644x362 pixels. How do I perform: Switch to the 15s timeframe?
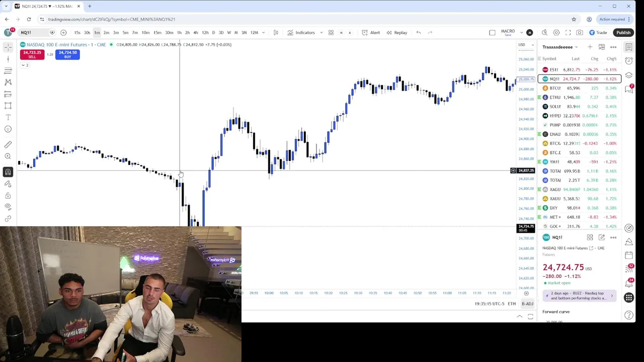click(77, 33)
